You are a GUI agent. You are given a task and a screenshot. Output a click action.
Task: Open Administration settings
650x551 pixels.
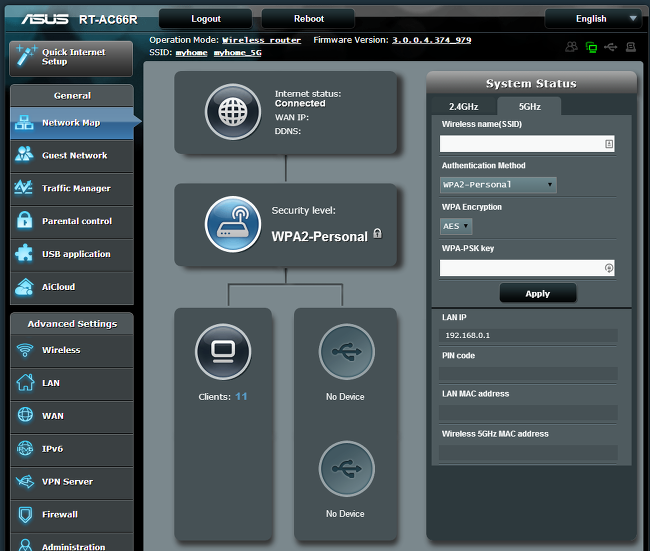(x=72, y=543)
